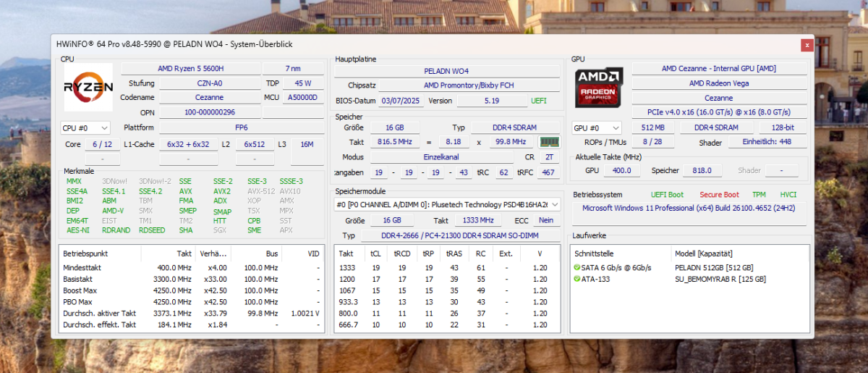
Task: Select the Boost Max row
Action: 192,290
